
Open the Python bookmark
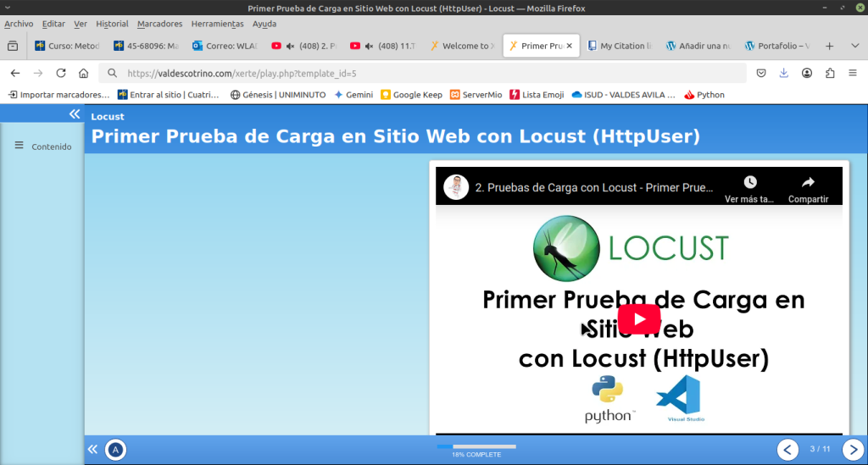[704, 95]
